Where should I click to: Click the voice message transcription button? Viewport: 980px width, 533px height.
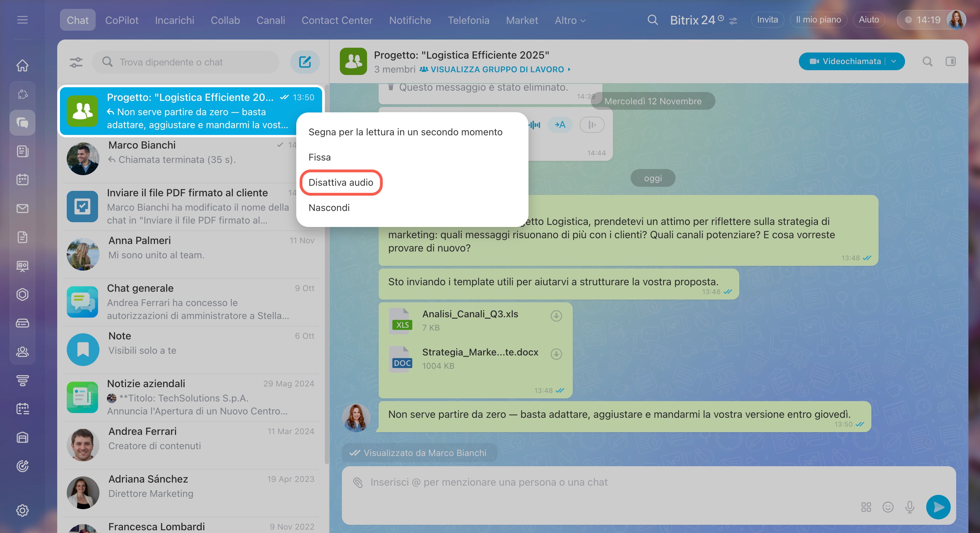(x=559, y=125)
